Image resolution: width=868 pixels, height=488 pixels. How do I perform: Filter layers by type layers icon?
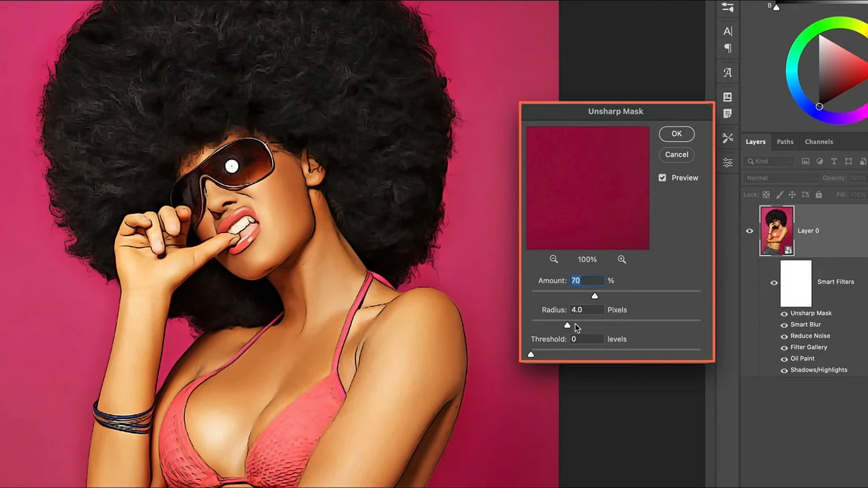click(834, 161)
